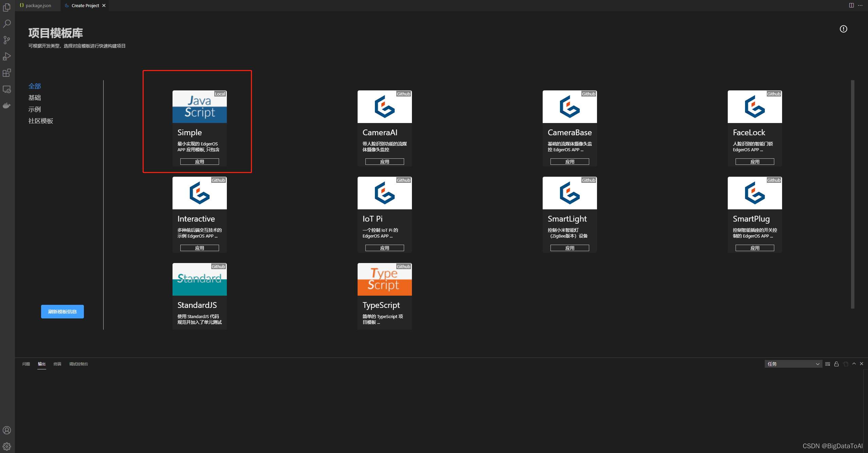Select the 社区模板 category filter
The image size is (868, 453).
(x=41, y=121)
